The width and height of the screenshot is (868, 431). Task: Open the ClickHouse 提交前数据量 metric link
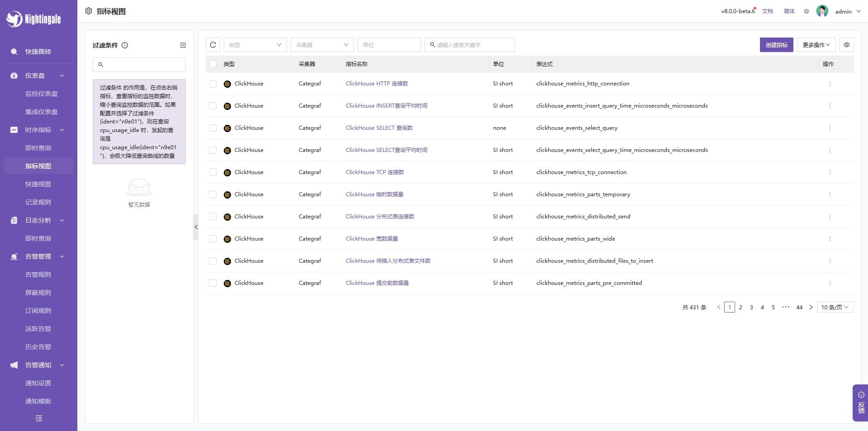click(x=377, y=283)
